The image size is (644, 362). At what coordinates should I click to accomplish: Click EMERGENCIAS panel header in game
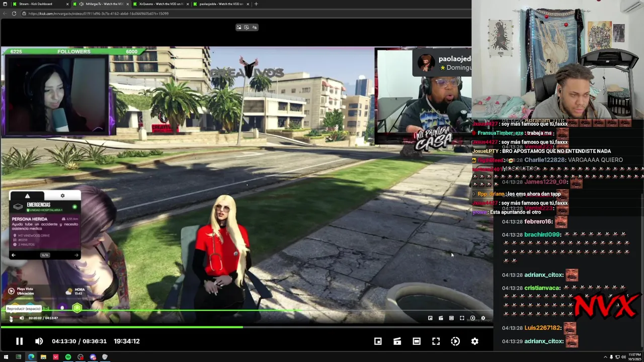coord(39,205)
